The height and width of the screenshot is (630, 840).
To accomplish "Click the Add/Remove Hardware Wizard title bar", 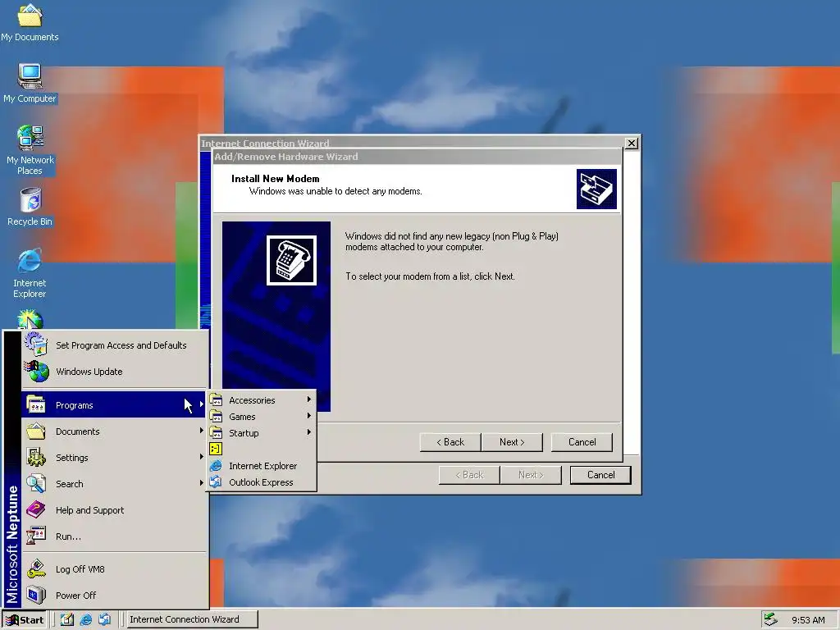I will pos(418,157).
